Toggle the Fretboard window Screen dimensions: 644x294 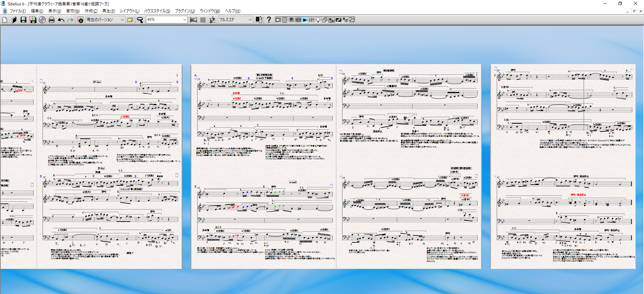298,20
